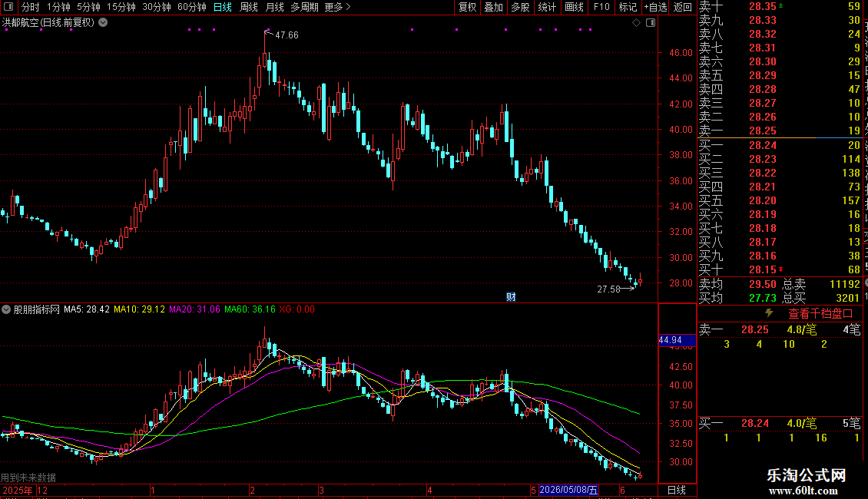Click the MA60: 36.16 label

(x=250, y=309)
